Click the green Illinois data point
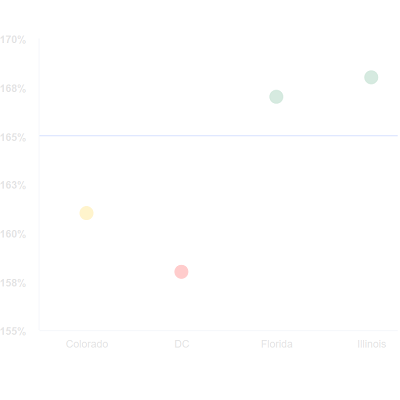Image resolution: width=400 pixels, height=400 pixels. tap(371, 77)
